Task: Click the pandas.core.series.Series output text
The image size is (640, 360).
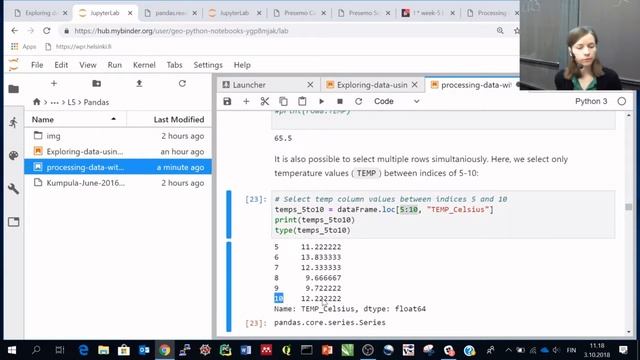Action: coord(330,322)
